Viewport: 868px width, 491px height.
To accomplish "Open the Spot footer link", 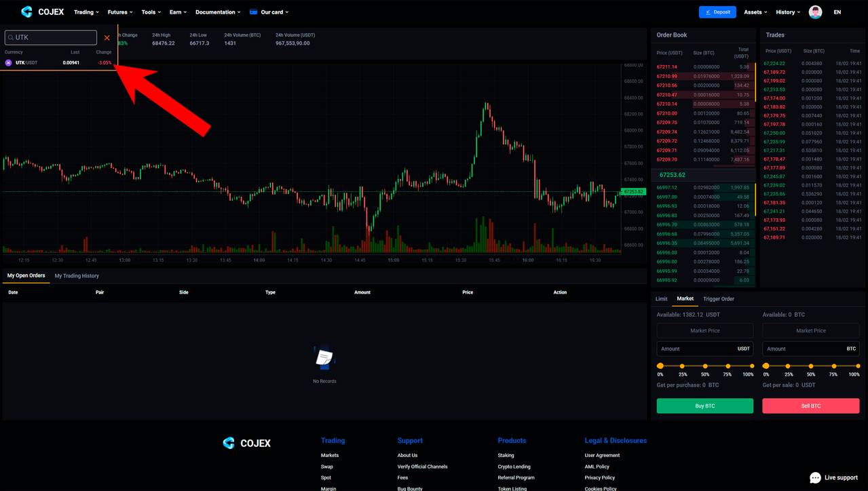I will click(x=326, y=477).
